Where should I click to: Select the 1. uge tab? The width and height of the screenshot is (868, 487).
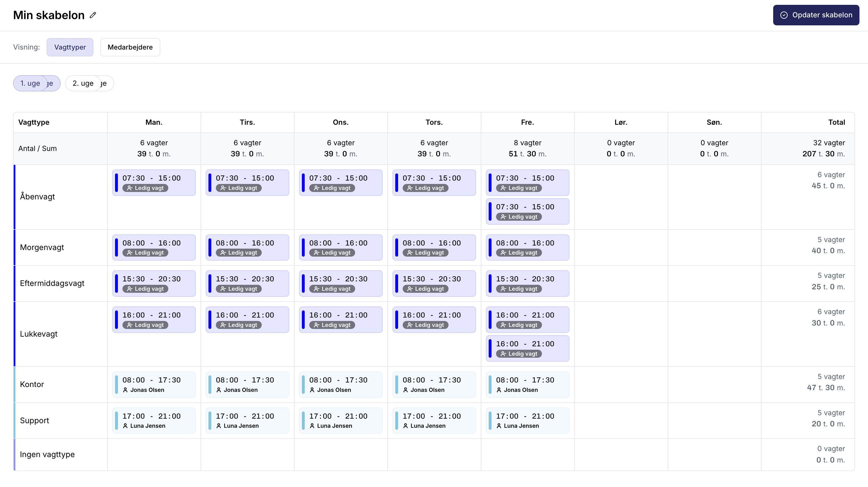[30, 83]
